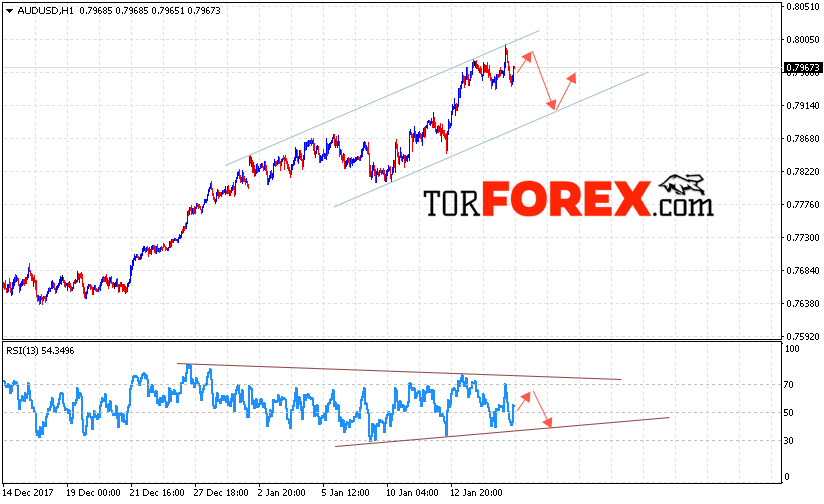Select the RSI lower support trendline
Screen dimensions: 824x504
(502, 432)
